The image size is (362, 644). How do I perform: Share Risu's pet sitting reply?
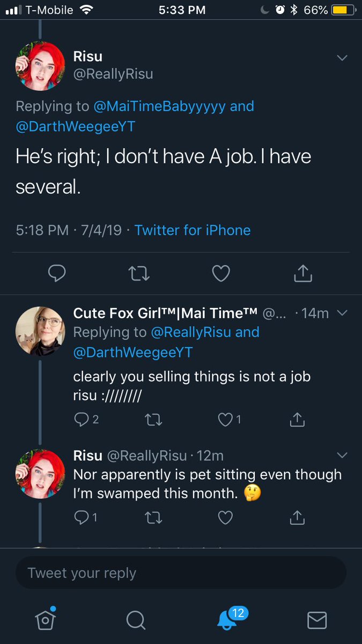[x=297, y=517]
